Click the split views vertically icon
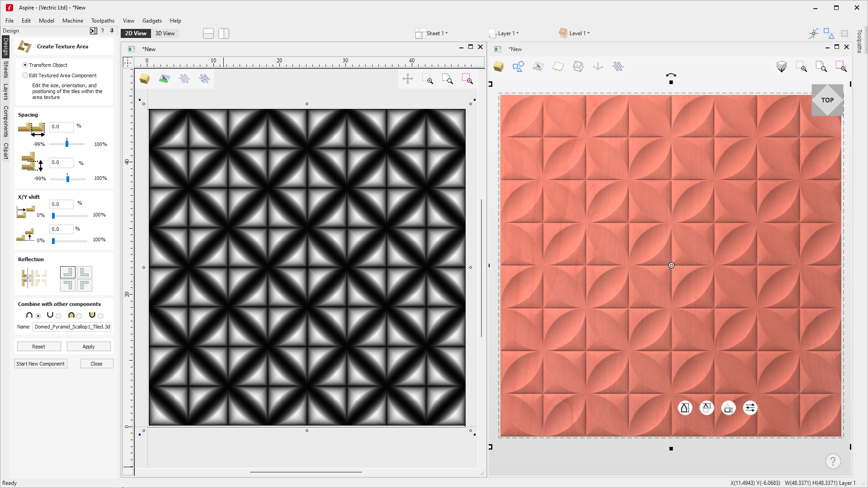Screen dimensions: 868x488 click(x=224, y=33)
